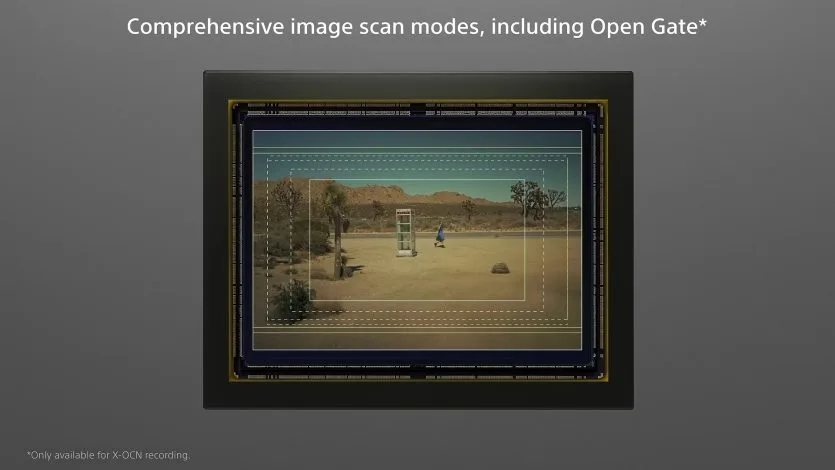
Task: Click the phone booth in the desert
Action: (x=405, y=233)
